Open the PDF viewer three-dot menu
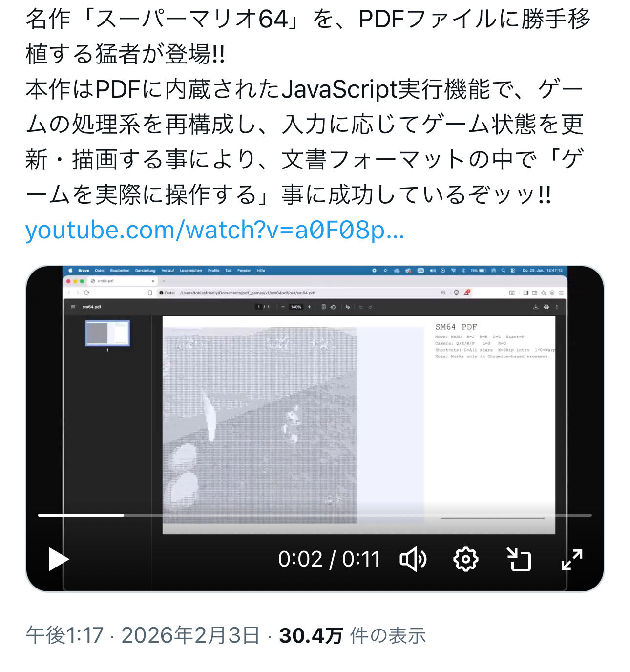 click(x=557, y=307)
